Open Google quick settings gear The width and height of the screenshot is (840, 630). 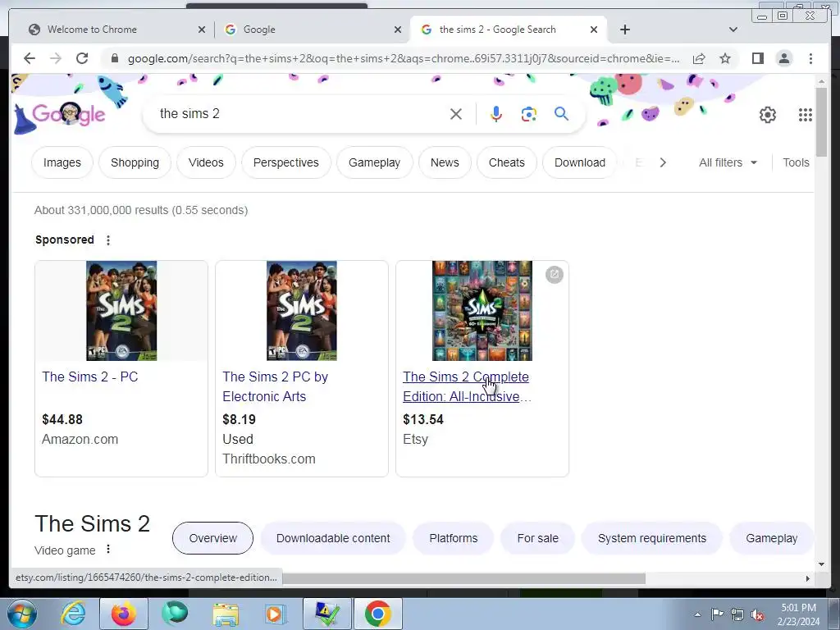pos(768,115)
